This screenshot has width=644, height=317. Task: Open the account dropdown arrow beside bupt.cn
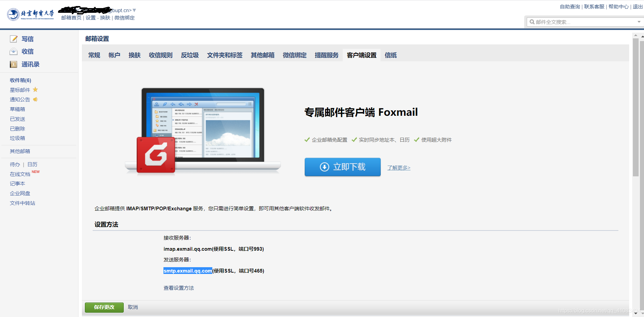pos(134,10)
